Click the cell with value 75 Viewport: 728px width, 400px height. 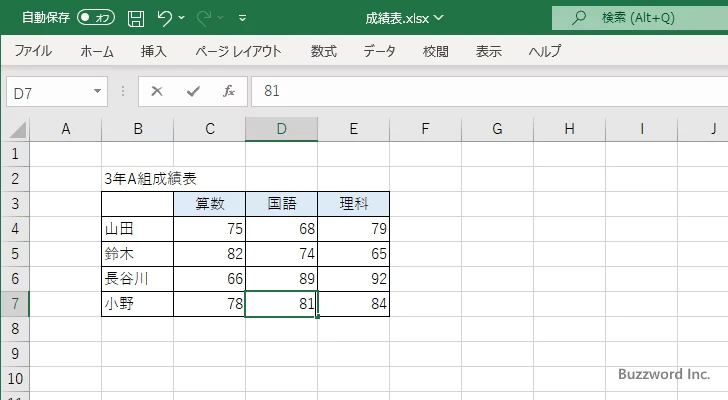tap(209, 229)
